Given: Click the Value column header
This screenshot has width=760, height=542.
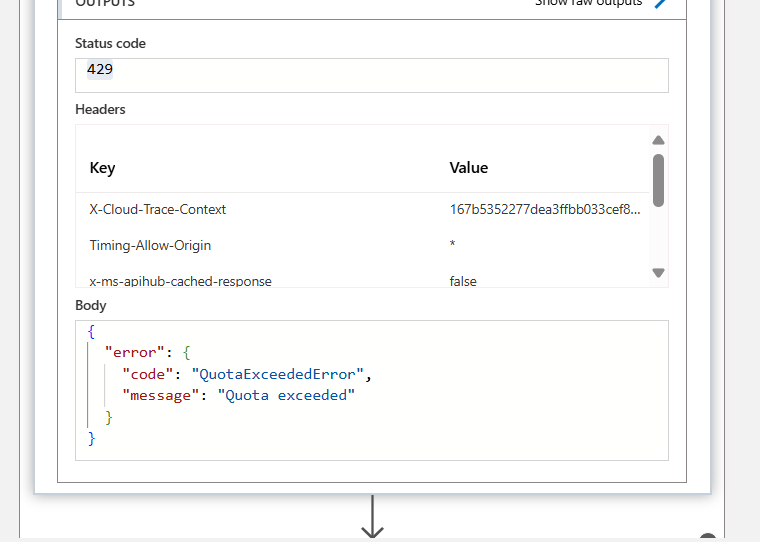Looking at the screenshot, I should tap(469, 168).
